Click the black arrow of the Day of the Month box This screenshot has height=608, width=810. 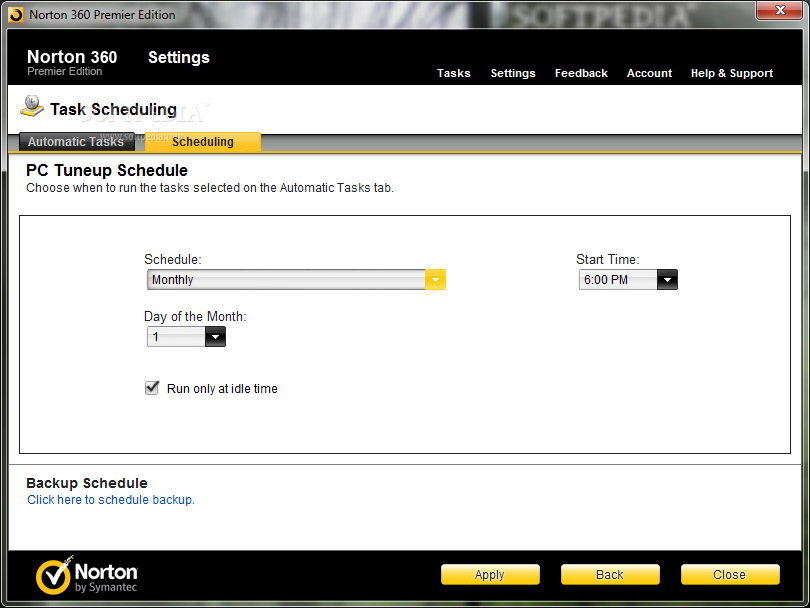[215, 337]
